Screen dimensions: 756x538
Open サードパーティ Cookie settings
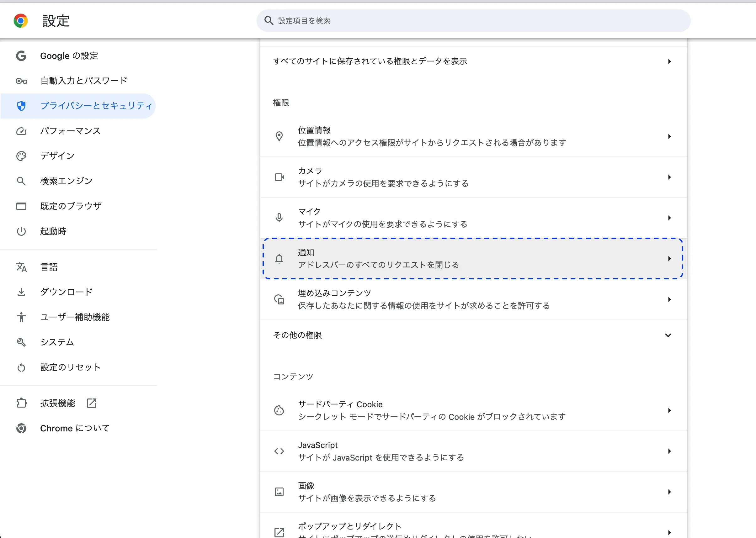pos(473,410)
